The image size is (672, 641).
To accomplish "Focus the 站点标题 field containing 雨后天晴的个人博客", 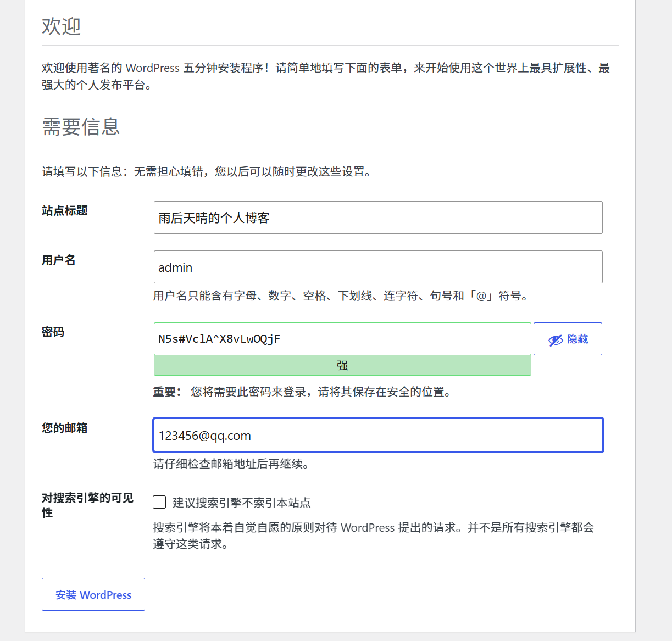I will 378,218.
